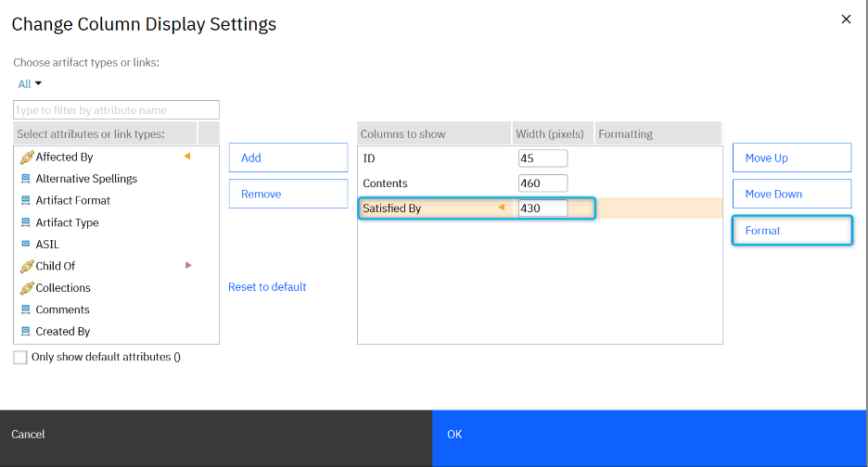The width and height of the screenshot is (868, 467).
Task: Click the pink arrow beside Child Of
Action: click(188, 266)
